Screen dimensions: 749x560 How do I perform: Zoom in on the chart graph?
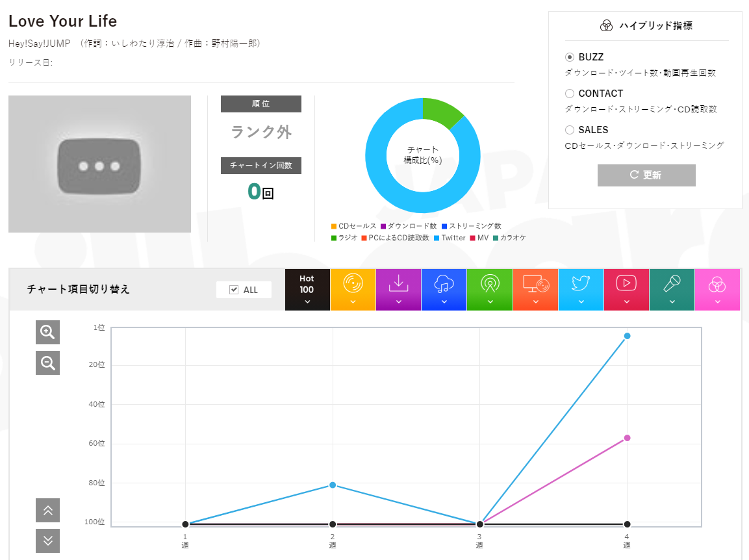coord(48,332)
